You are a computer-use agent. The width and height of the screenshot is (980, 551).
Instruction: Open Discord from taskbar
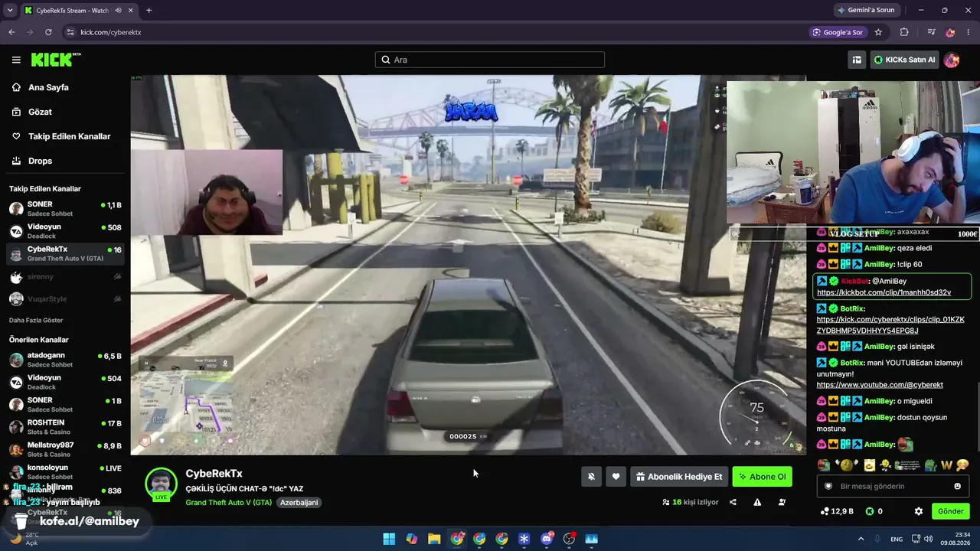[547, 539]
